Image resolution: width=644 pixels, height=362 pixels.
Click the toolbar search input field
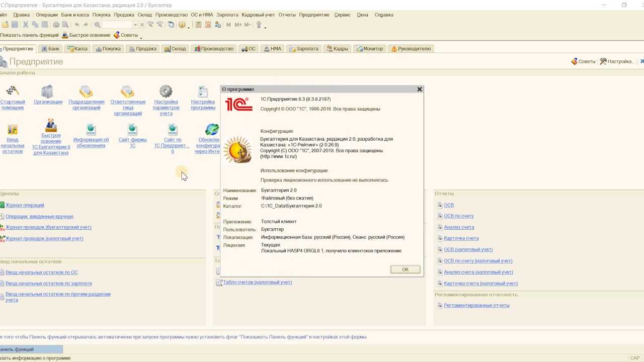click(x=118, y=25)
